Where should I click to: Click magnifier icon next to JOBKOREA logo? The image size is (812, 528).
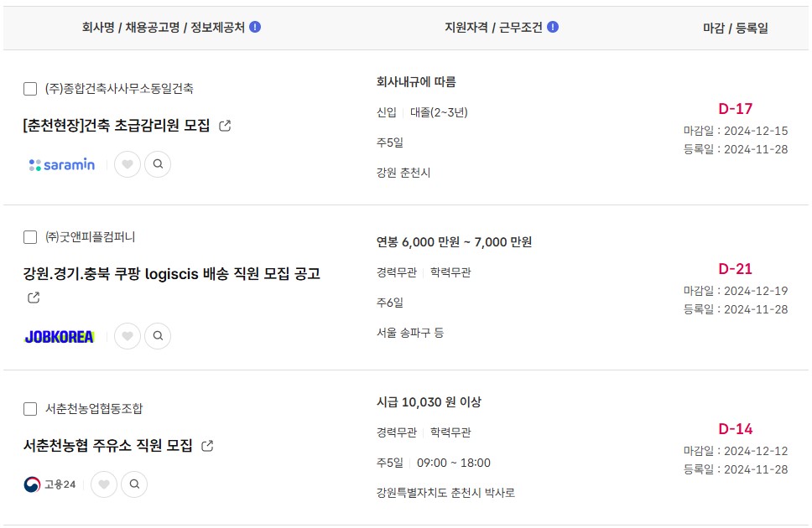[158, 336]
